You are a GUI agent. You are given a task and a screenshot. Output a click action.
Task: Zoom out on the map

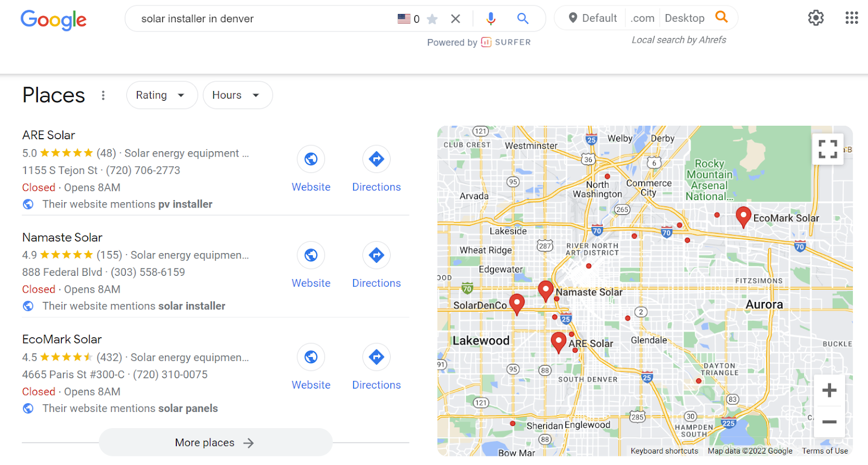pos(829,422)
